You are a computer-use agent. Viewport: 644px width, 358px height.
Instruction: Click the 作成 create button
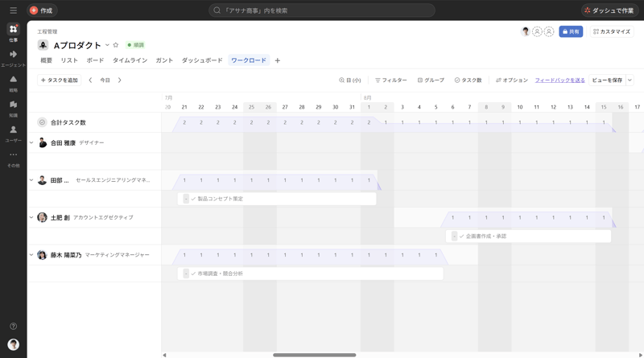(x=43, y=10)
